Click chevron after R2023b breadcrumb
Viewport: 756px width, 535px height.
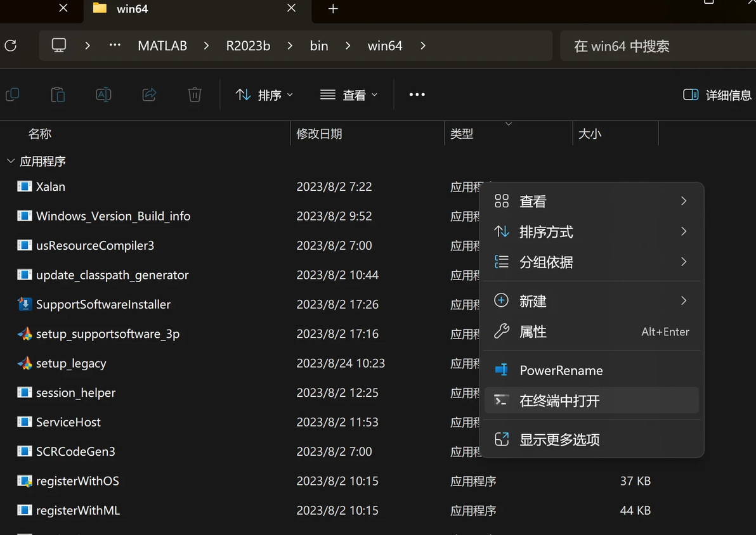coord(290,46)
